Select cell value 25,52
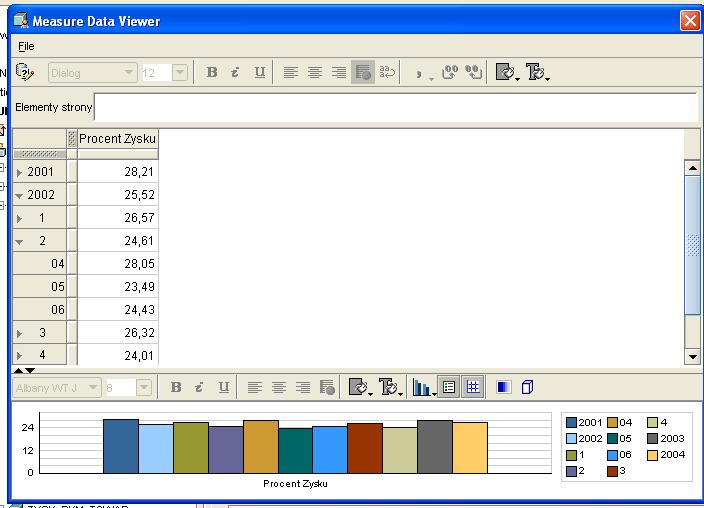704x508 pixels. click(x=118, y=194)
